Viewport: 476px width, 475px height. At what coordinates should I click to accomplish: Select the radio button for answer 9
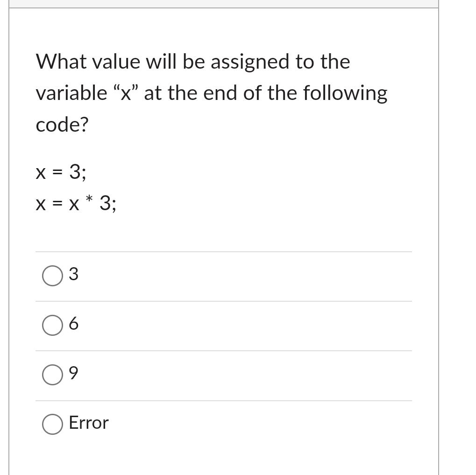click(52, 375)
